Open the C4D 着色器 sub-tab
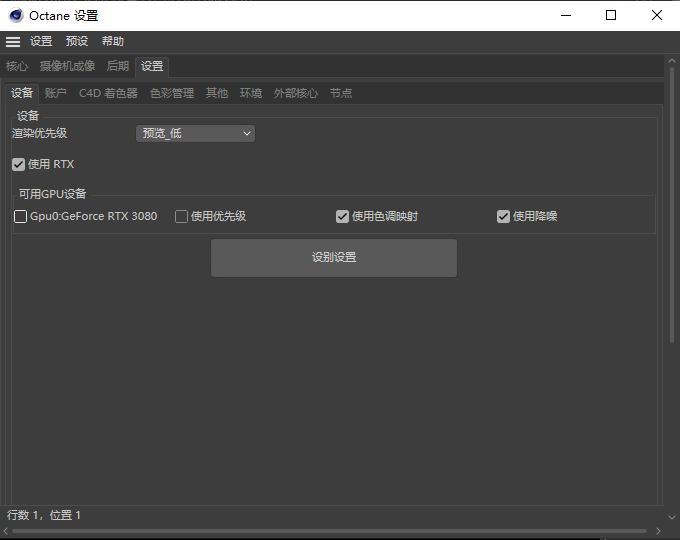This screenshot has height=540, width=680. click(108, 93)
